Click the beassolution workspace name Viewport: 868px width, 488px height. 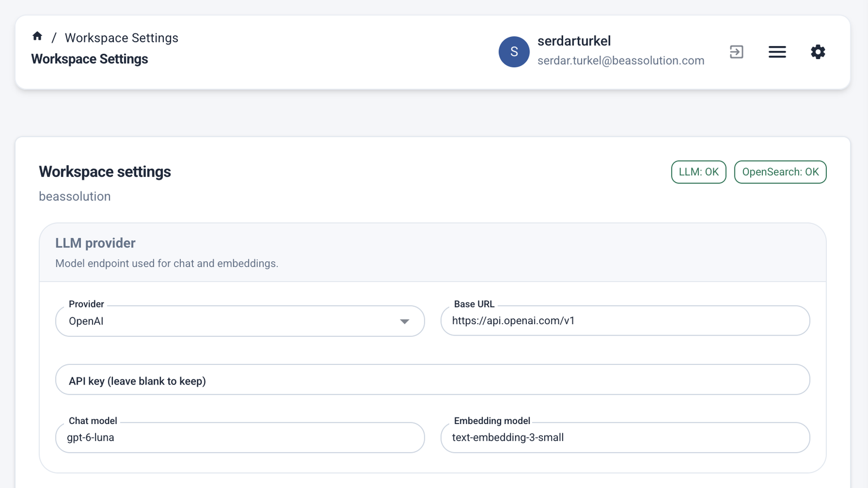coord(75,196)
